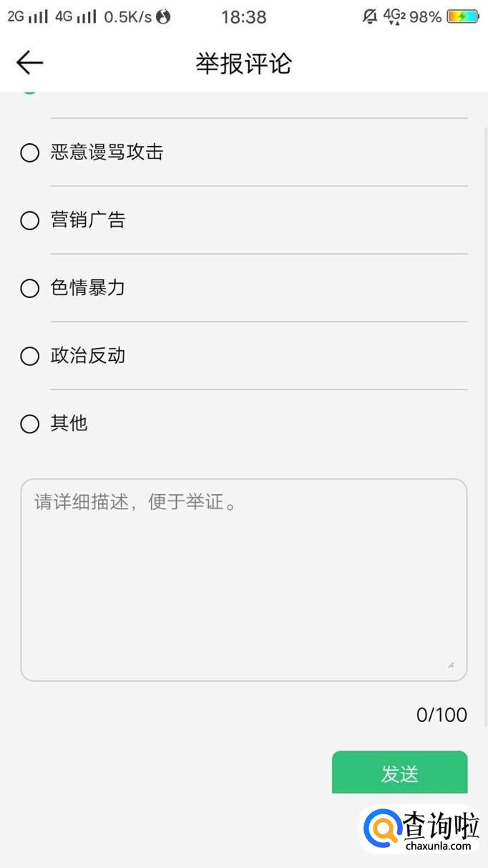
Task: Click the description text box
Action: [x=243, y=579]
